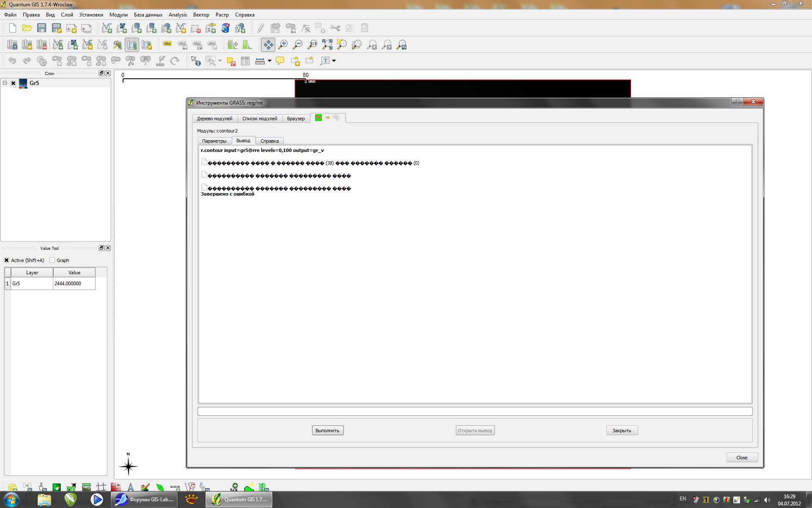Screen dimensions: 812x508
Task: Collapse the Gr5 layer tree node
Action: [5, 83]
